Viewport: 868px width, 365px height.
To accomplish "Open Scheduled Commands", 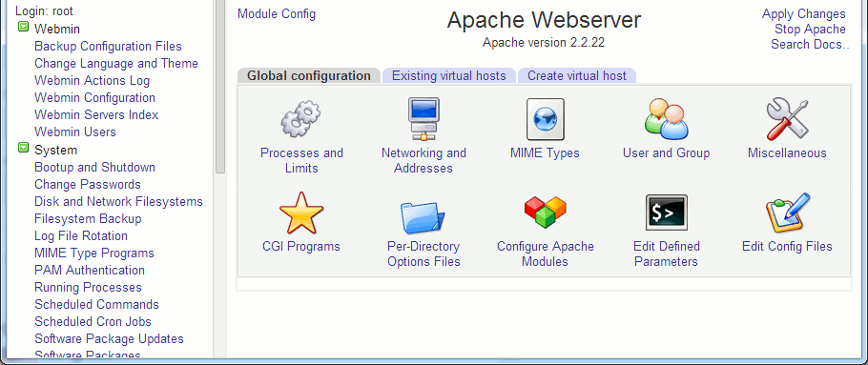I will coord(96,304).
